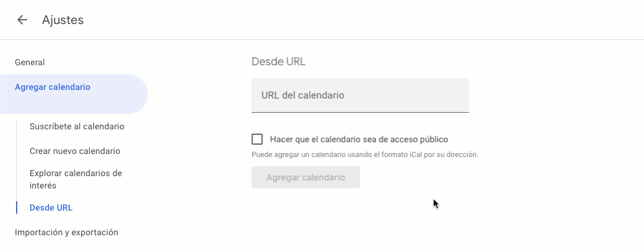Focus the URL del calendario field
Viewport: 644px width, 250px height.
tap(360, 95)
